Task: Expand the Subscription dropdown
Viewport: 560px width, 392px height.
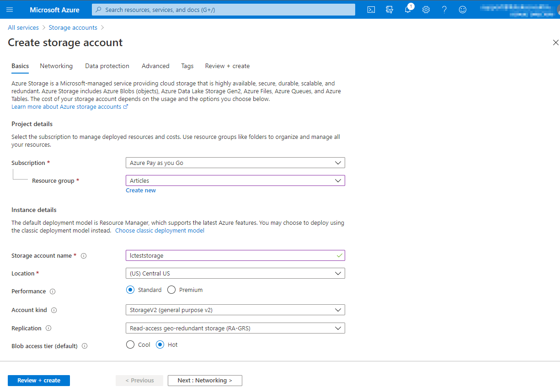Action: (235, 163)
